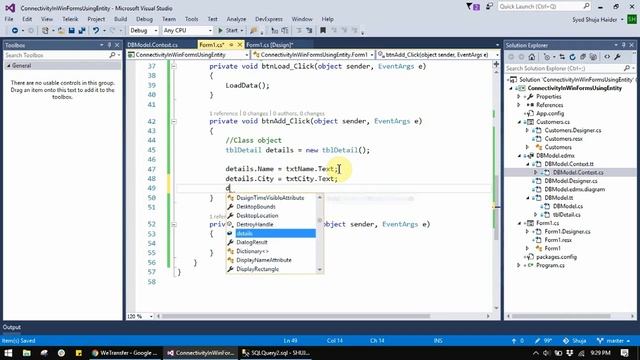Viewport: 640px width, 360px height.
Task: Collapse btnAdd_Click method outline box
Action: click(174, 121)
